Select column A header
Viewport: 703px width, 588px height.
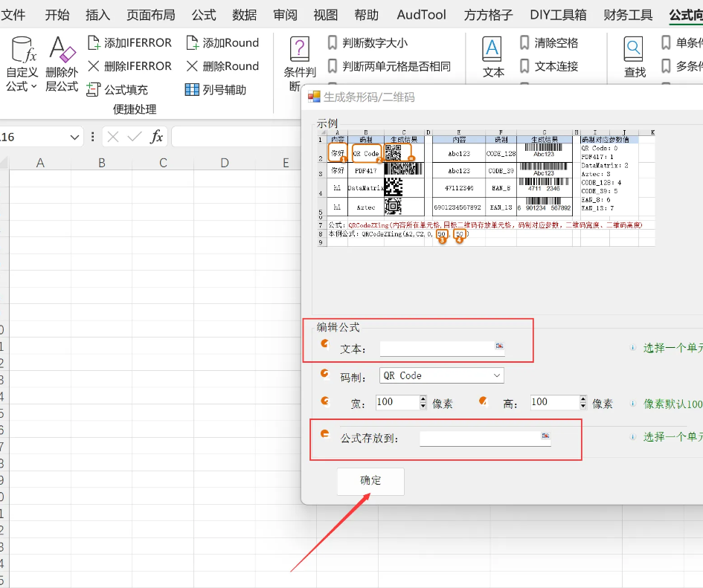coord(40,163)
